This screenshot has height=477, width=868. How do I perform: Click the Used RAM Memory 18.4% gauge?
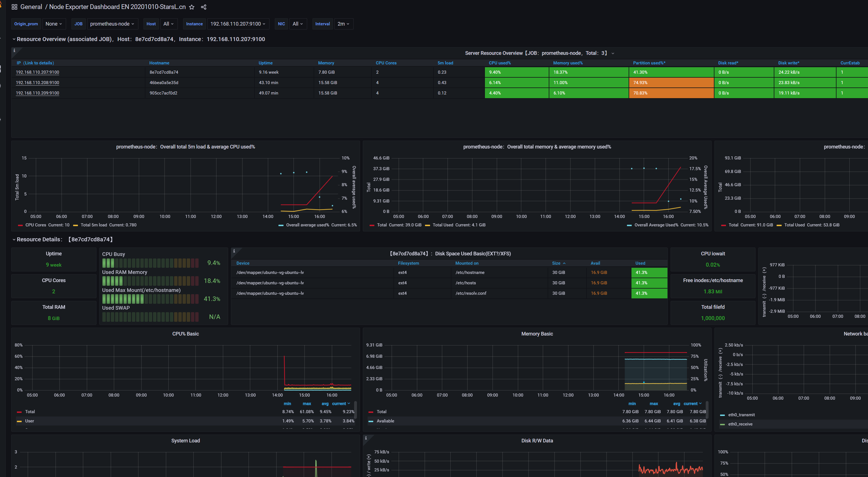(161, 281)
